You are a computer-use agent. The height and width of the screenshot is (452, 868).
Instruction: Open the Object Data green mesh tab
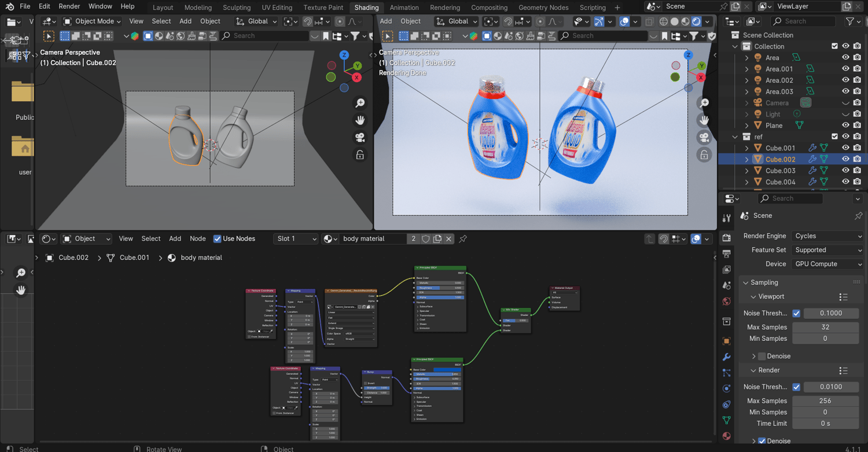727,420
